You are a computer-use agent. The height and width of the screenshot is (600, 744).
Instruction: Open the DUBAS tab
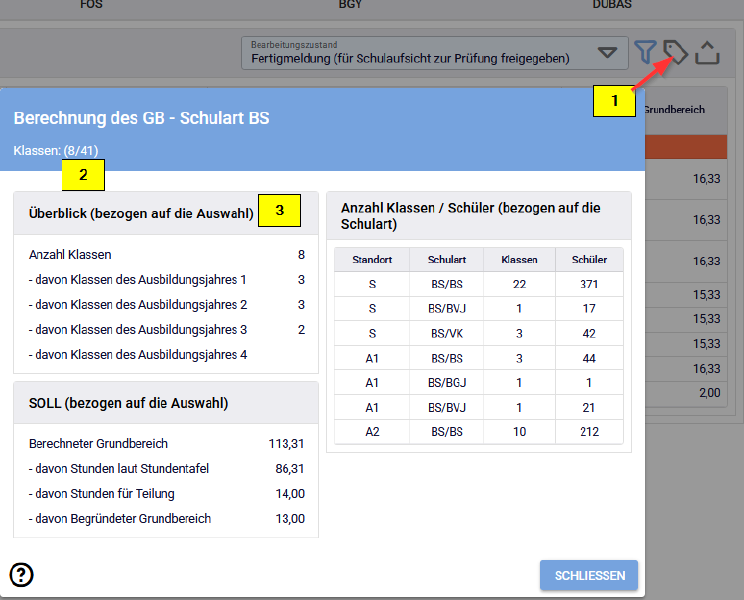611,5
